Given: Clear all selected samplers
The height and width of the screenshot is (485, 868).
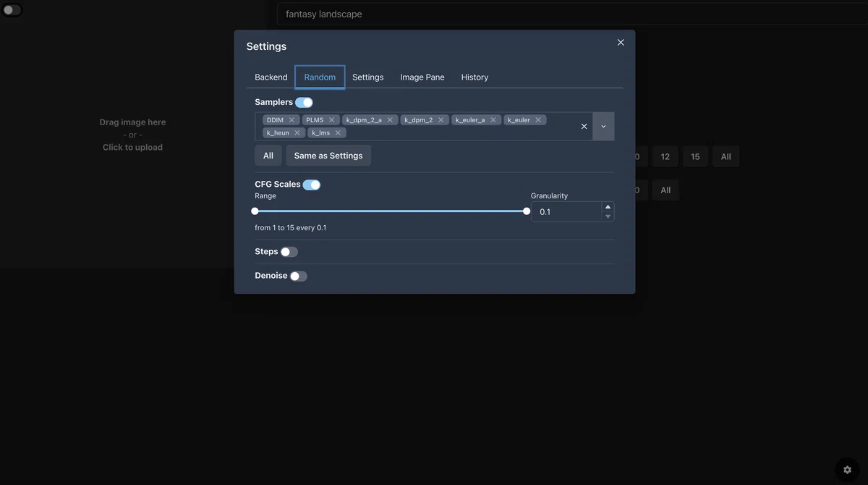Looking at the screenshot, I should click(584, 127).
